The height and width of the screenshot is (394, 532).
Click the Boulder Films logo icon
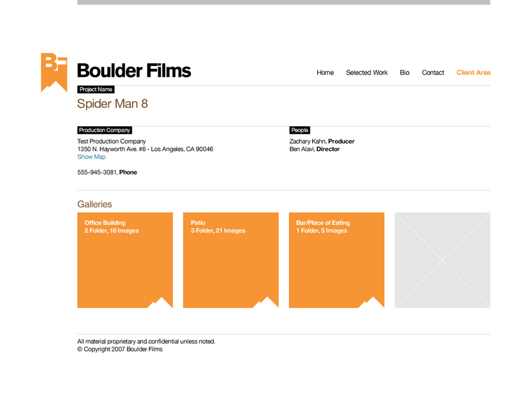click(x=53, y=70)
